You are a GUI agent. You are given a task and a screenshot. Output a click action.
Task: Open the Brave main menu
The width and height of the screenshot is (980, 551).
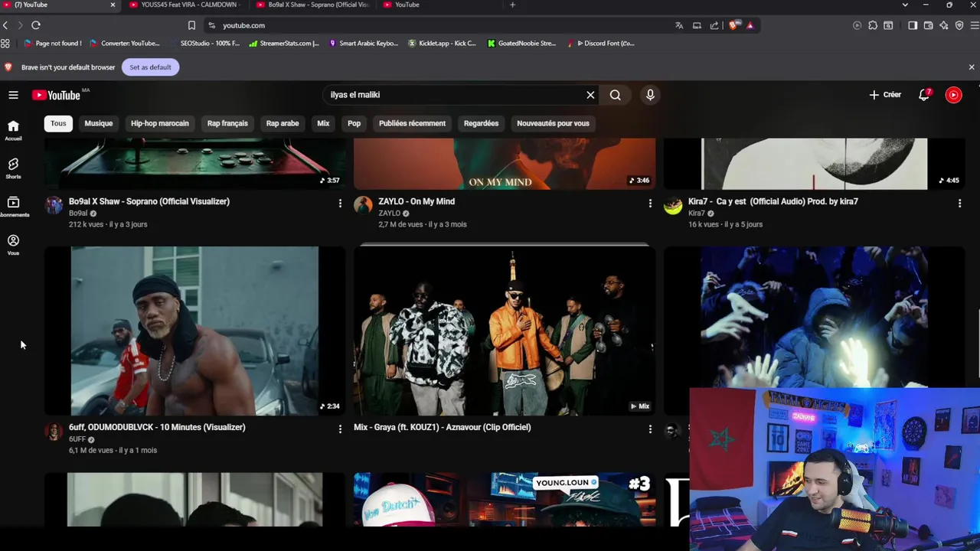coord(975,25)
